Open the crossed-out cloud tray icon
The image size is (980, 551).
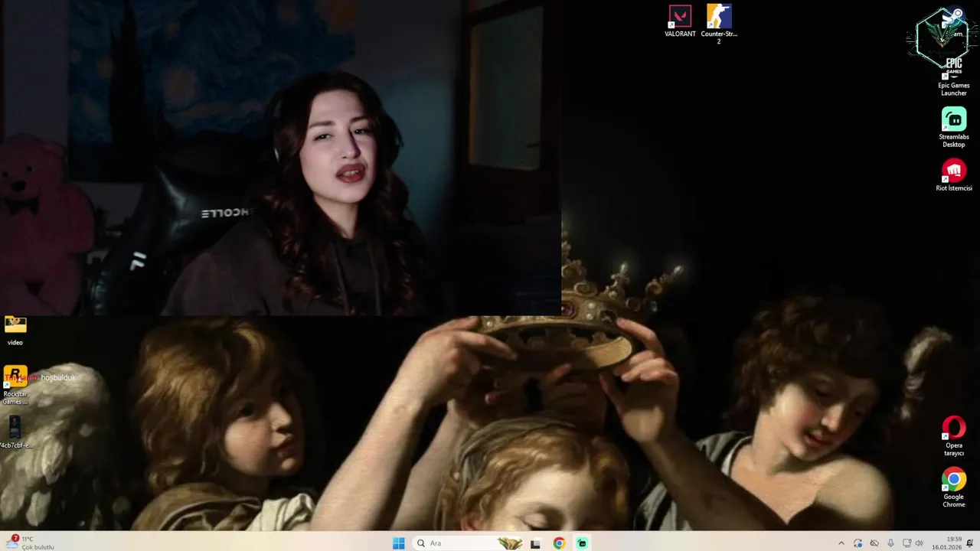[x=874, y=543]
